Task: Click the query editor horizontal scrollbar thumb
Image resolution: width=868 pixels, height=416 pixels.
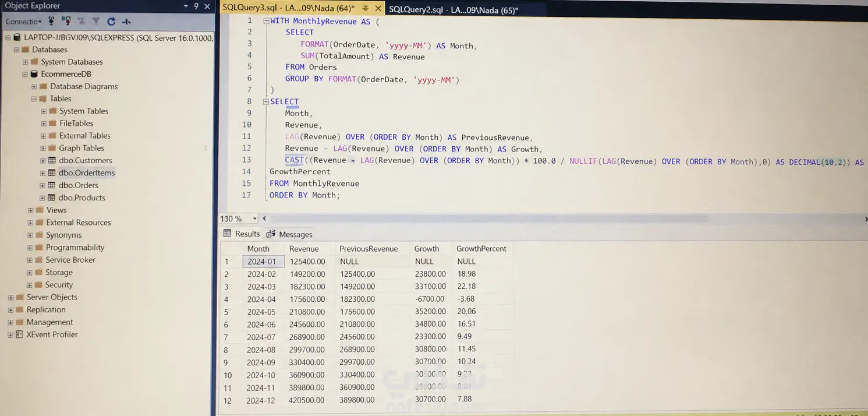Action: tap(489, 218)
